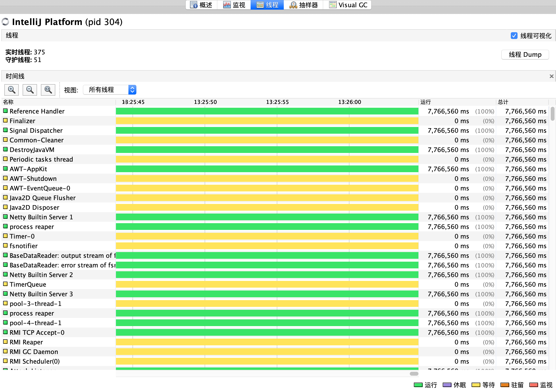Click the 13:25:50 timeline marker
Screen dimensions: 556x392
coord(205,102)
